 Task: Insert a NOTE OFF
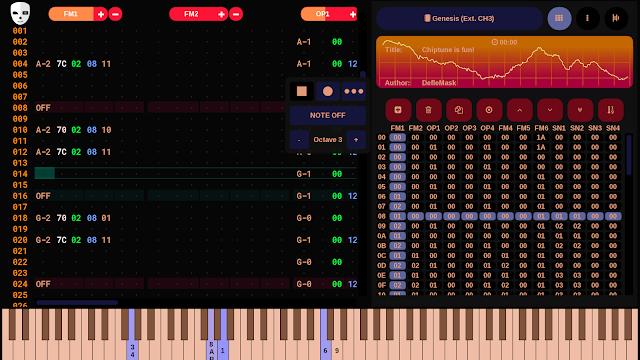click(328, 116)
